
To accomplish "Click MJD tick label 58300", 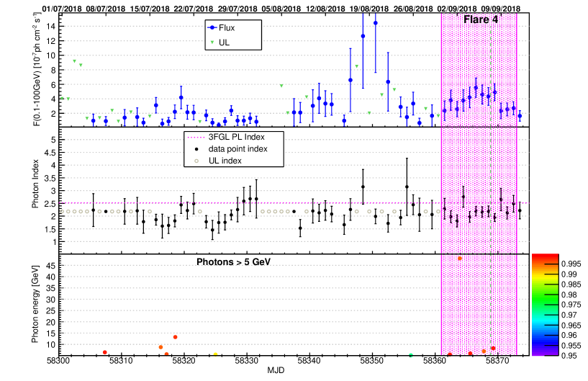I will pyautogui.click(x=59, y=361).
